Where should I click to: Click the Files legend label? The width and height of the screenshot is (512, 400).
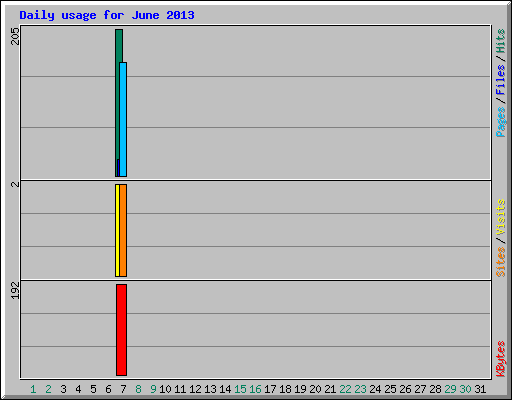pyautogui.click(x=501, y=80)
